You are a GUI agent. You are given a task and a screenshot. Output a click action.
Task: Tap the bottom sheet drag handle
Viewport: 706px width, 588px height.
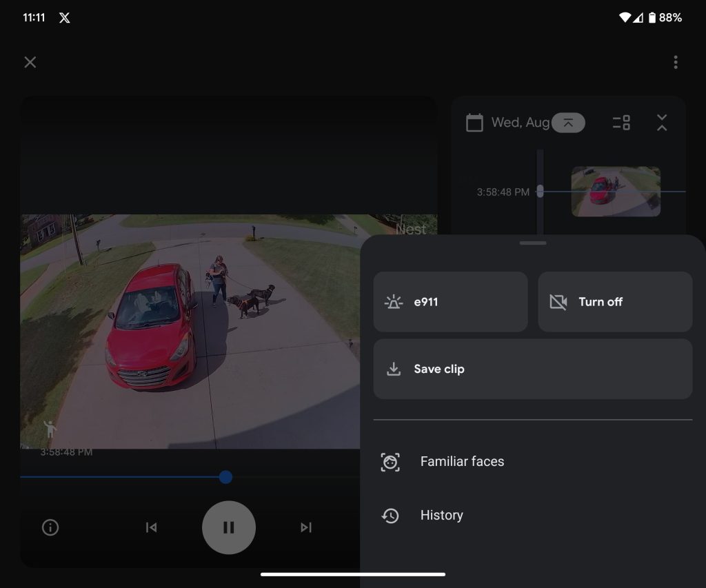533,243
